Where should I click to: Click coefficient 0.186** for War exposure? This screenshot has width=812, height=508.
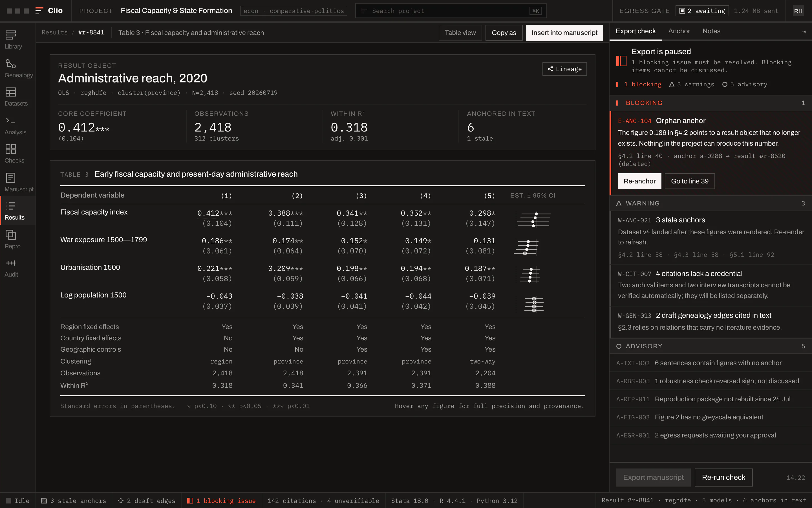[217, 241]
